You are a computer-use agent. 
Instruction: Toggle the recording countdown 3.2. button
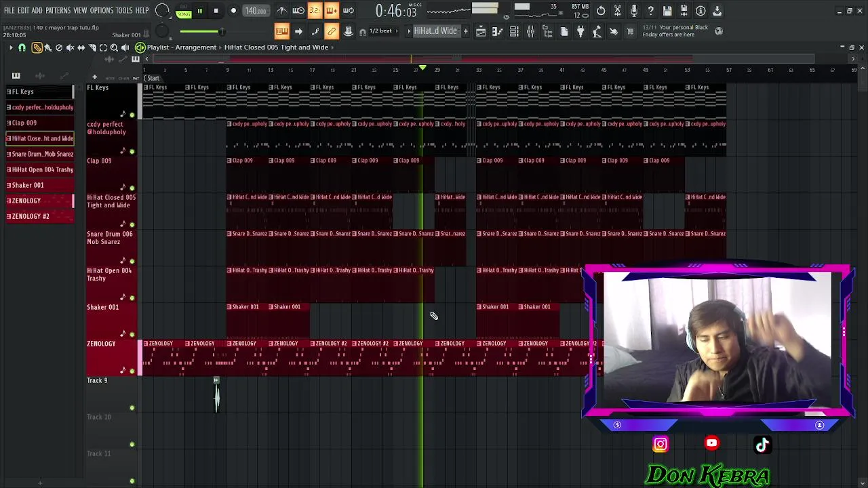[x=315, y=11]
